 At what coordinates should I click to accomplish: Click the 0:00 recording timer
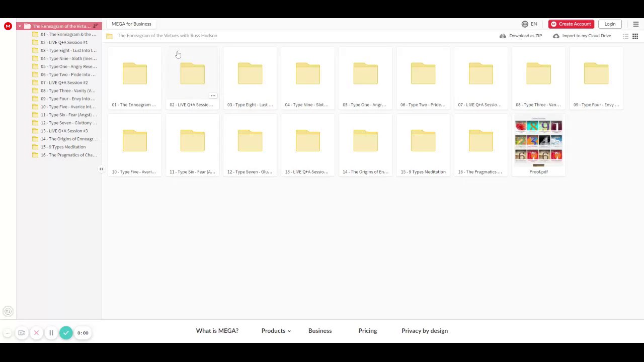(83, 333)
